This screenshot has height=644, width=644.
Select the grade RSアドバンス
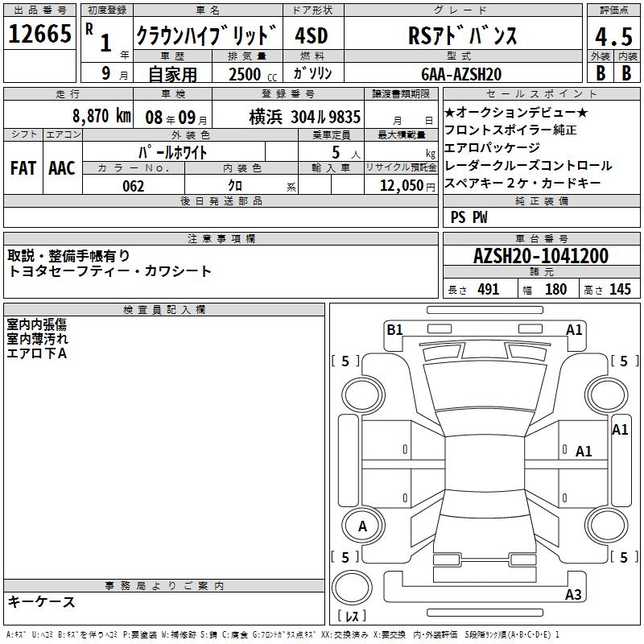click(463, 35)
